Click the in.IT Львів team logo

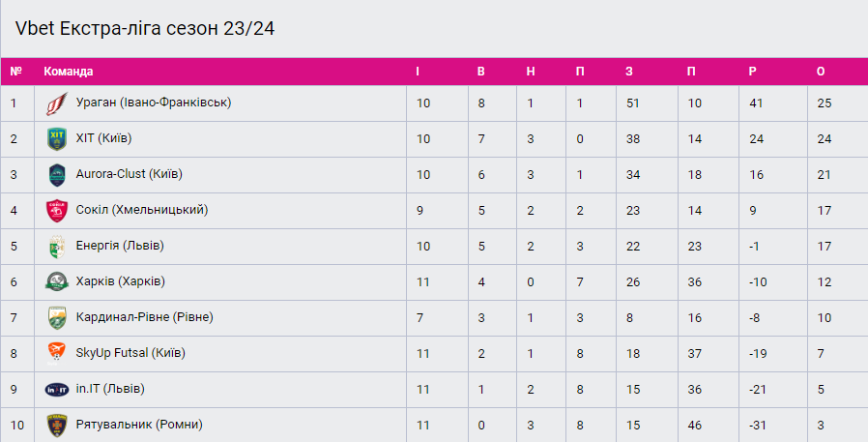[57, 389]
